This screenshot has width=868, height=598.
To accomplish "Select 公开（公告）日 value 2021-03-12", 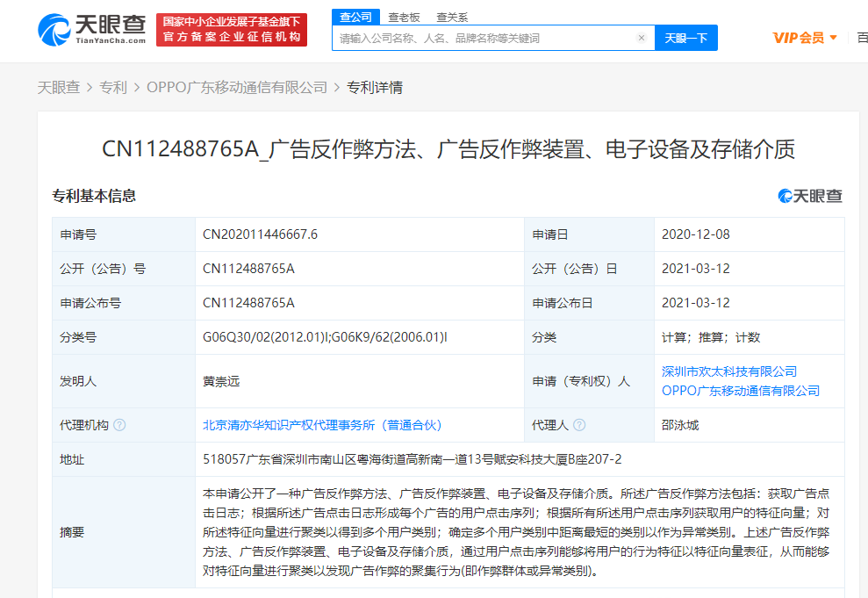I will (x=696, y=269).
